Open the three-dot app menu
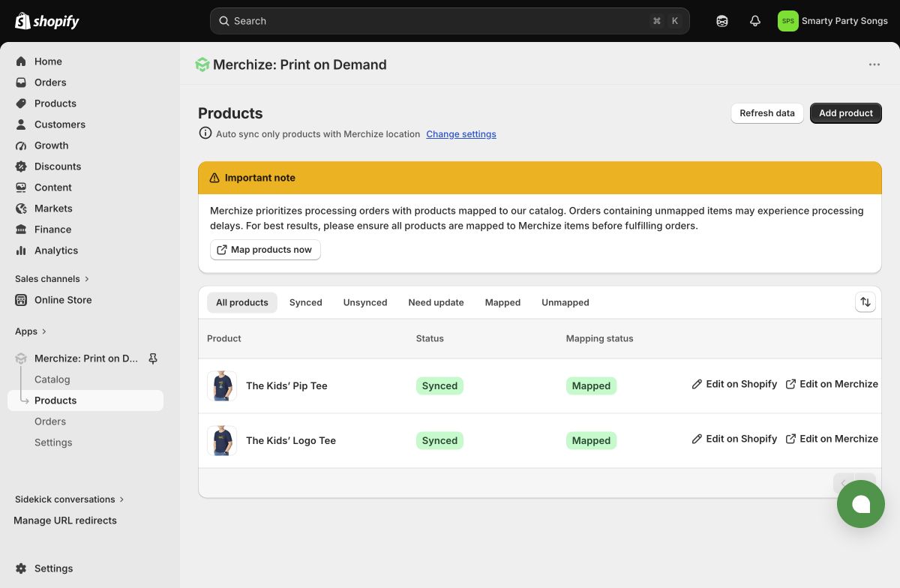The height and width of the screenshot is (588, 900). 874,64
